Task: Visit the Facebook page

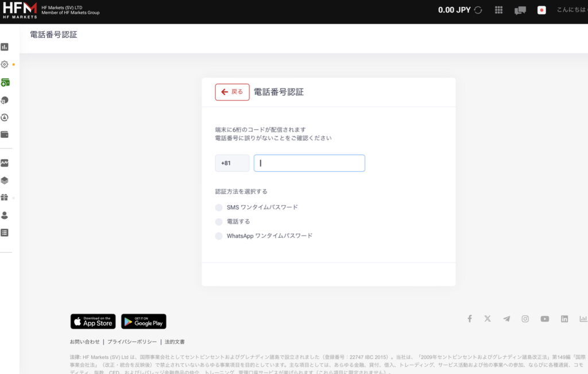Action: pos(470,319)
